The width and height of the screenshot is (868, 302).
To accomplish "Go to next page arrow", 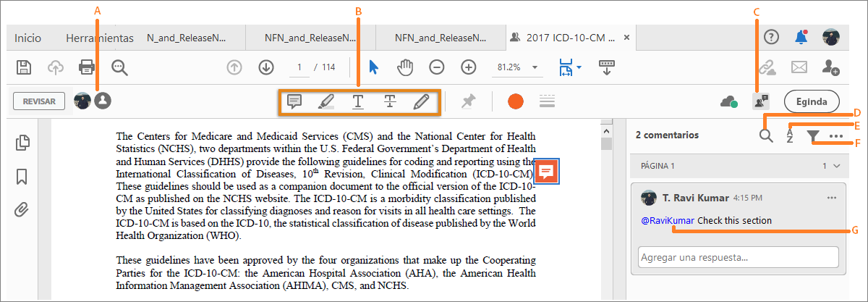I will point(266,67).
